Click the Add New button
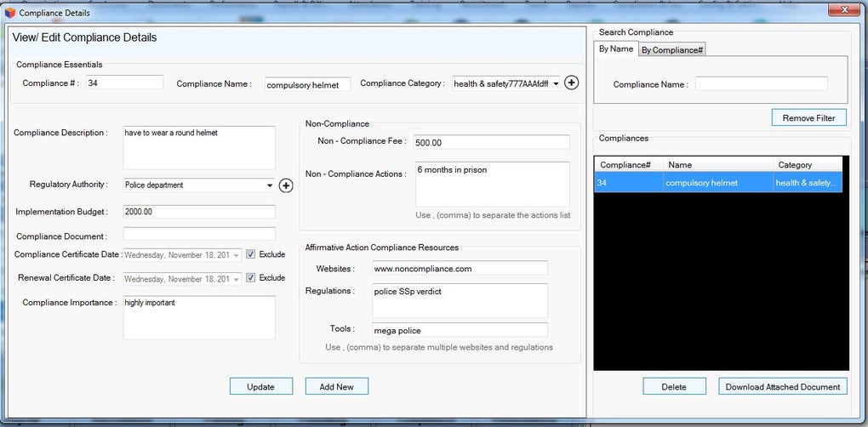This screenshot has height=427, width=868. coord(337,387)
